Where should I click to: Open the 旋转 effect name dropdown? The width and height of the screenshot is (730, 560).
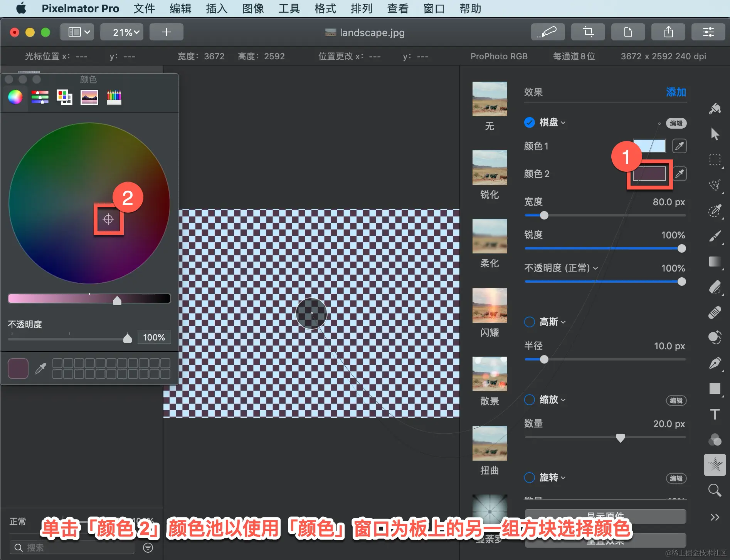(x=552, y=478)
